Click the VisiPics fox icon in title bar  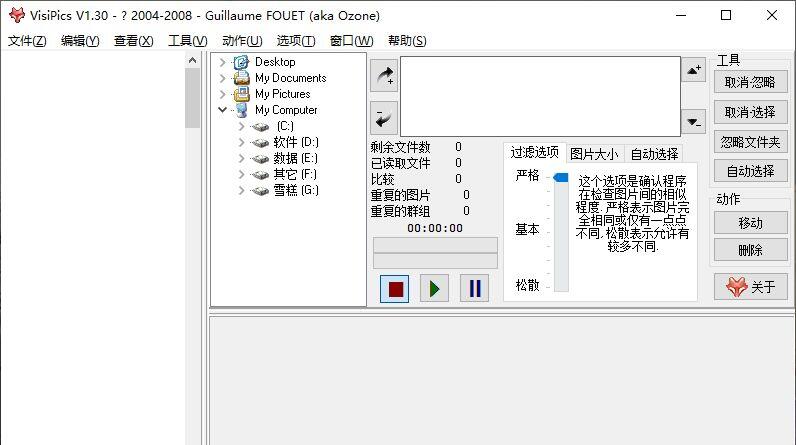(17, 15)
